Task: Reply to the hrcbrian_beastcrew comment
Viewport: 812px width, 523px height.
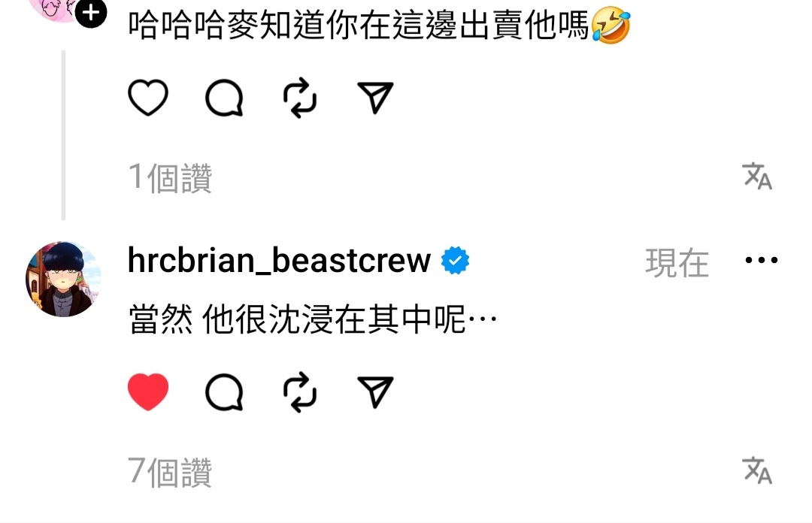Action: tap(224, 392)
